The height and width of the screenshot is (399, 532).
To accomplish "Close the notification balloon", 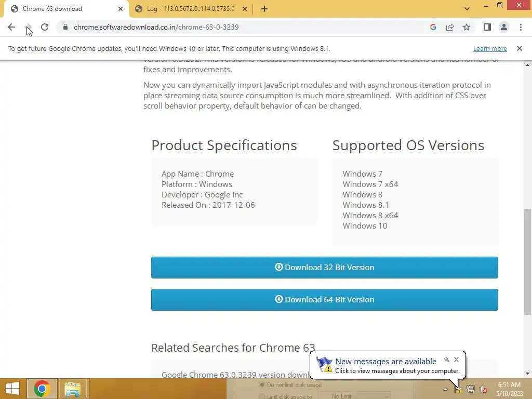I will click(456, 360).
